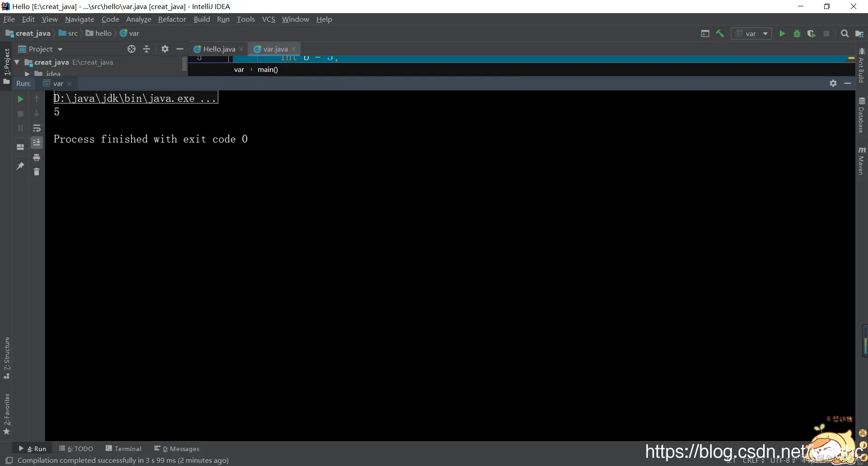Click the java.exe command line link
The image size is (868, 466).
pos(135,98)
